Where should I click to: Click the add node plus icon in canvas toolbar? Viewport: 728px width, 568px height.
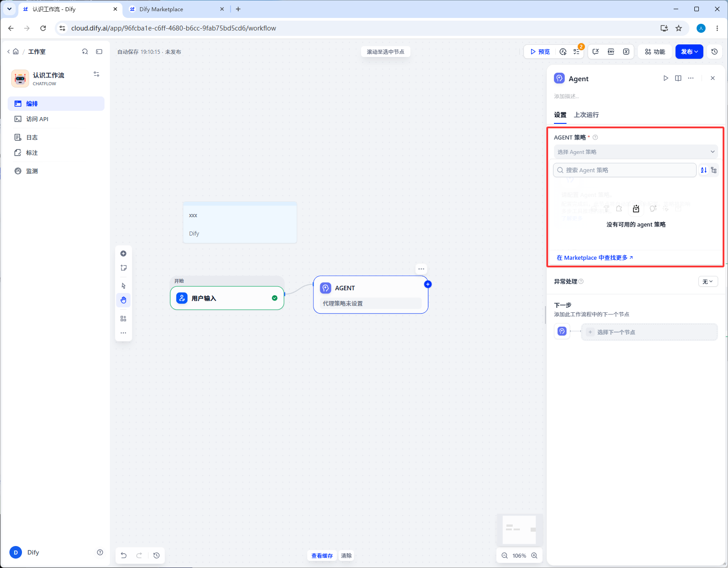tap(123, 253)
